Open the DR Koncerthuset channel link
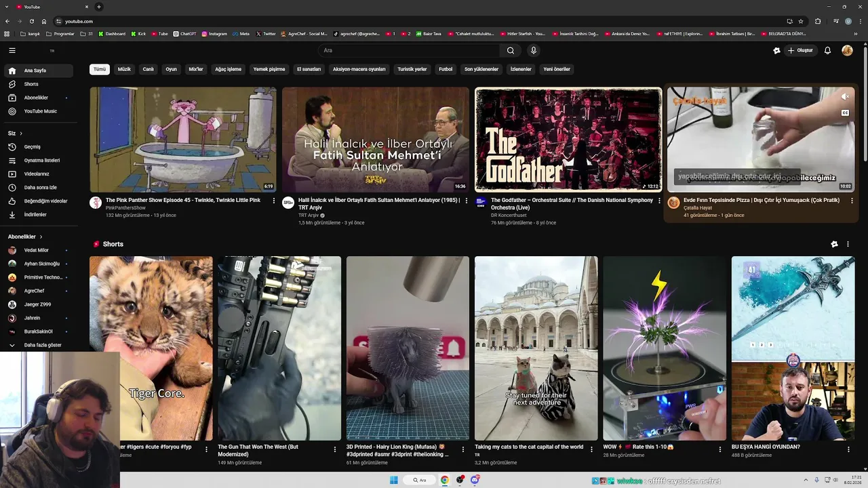This screenshot has width=868, height=488. [509, 215]
